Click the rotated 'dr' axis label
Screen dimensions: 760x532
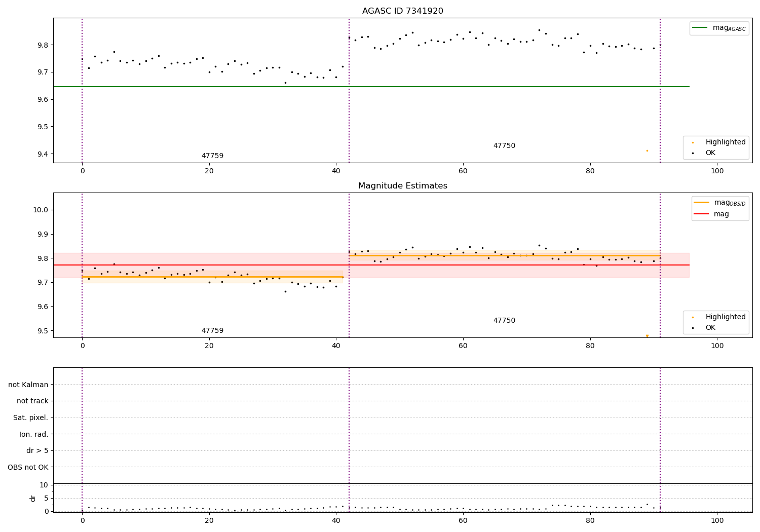click(x=33, y=498)
